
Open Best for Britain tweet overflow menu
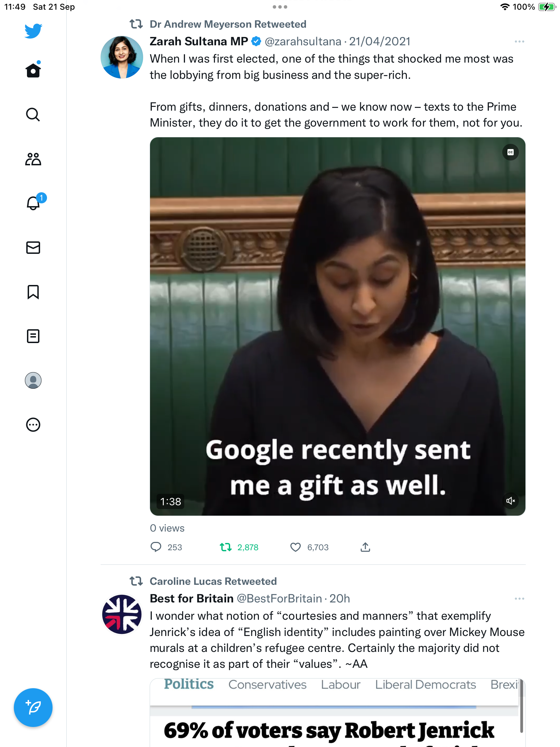pyautogui.click(x=519, y=599)
